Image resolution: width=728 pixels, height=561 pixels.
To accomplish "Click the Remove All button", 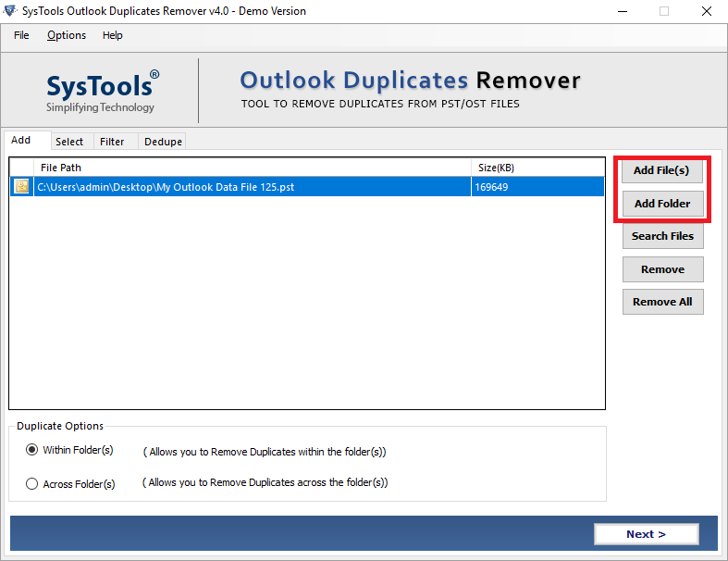I will (662, 302).
